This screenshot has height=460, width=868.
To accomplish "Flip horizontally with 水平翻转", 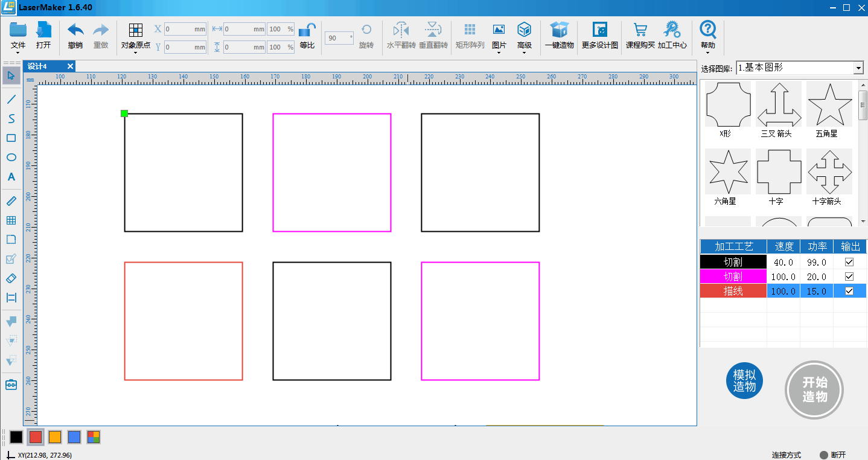I will (x=401, y=30).
